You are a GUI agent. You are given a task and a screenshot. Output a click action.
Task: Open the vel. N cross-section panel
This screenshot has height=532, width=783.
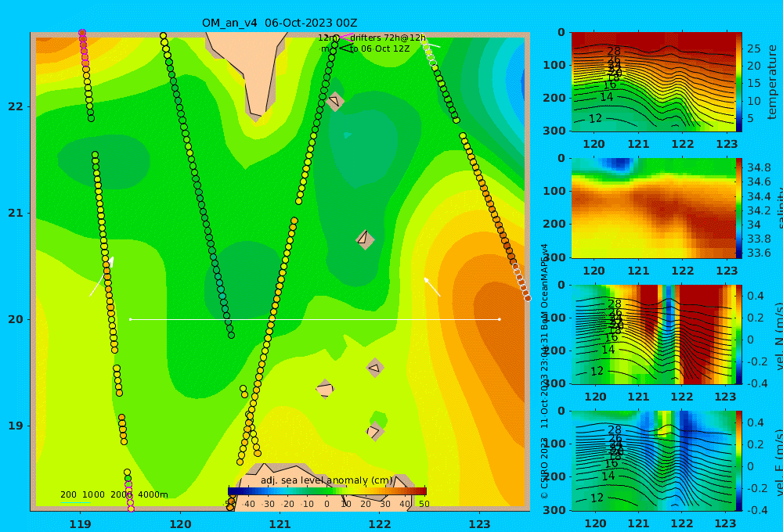(653, 334)
